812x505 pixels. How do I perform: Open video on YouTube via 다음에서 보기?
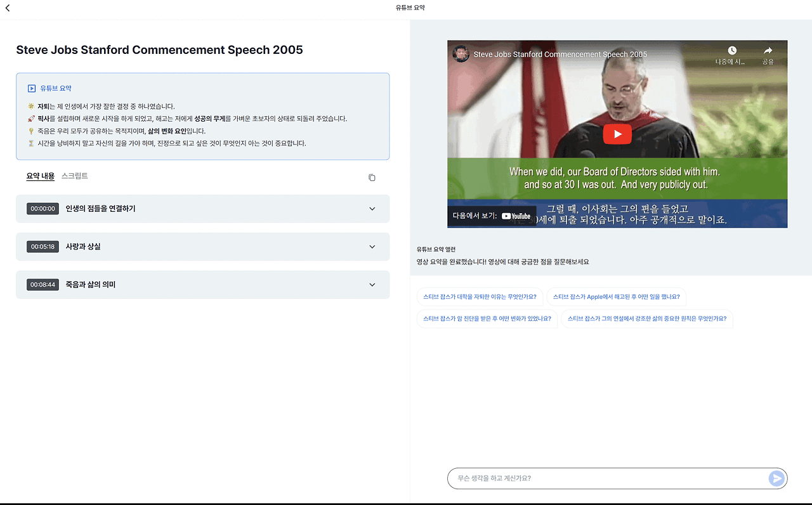[x=492, y=216]
